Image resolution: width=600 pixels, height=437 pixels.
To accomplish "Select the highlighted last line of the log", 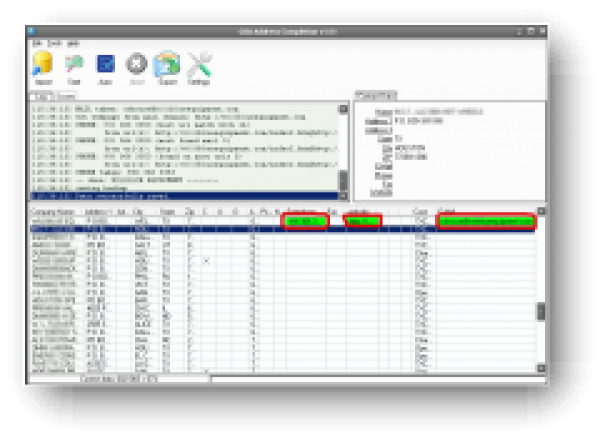I will pos(184,196).
